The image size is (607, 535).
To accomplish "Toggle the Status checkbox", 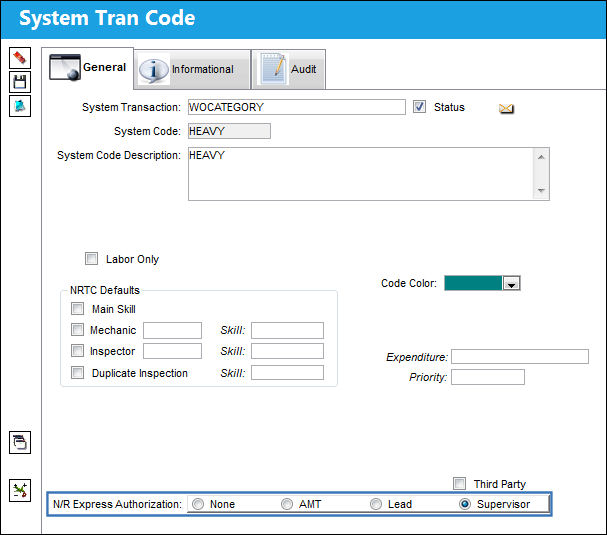I will tap(419, 107).
